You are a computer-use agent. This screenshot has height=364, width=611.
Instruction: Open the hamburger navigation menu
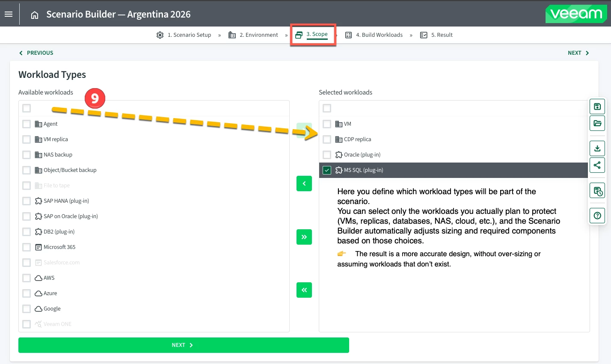point(9,14)
